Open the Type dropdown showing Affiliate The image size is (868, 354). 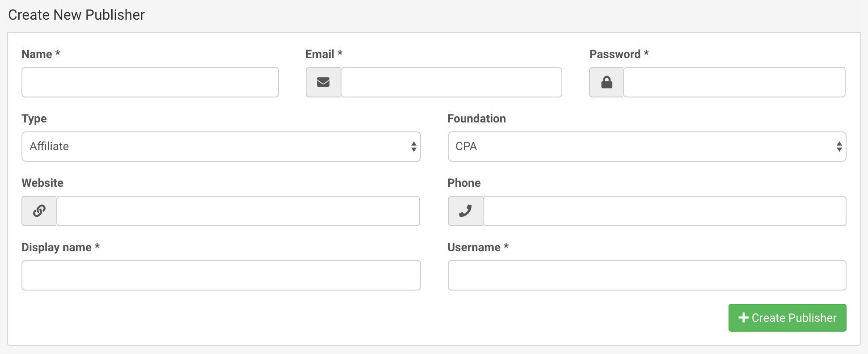click(221, 147)
